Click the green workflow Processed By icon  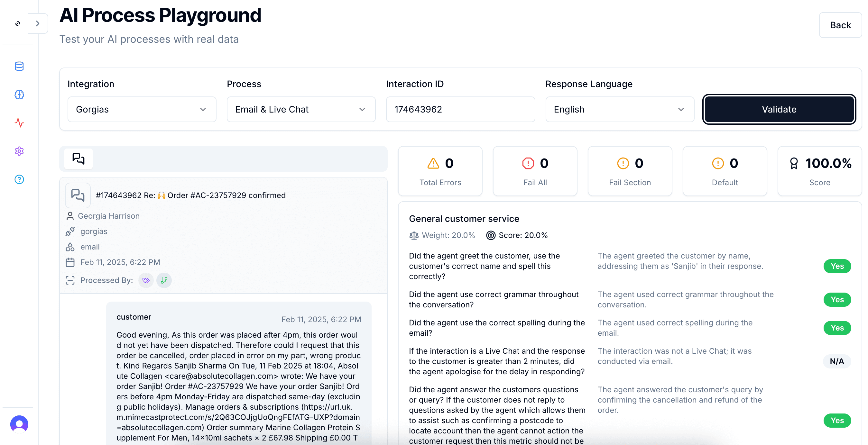click(164, 280)
